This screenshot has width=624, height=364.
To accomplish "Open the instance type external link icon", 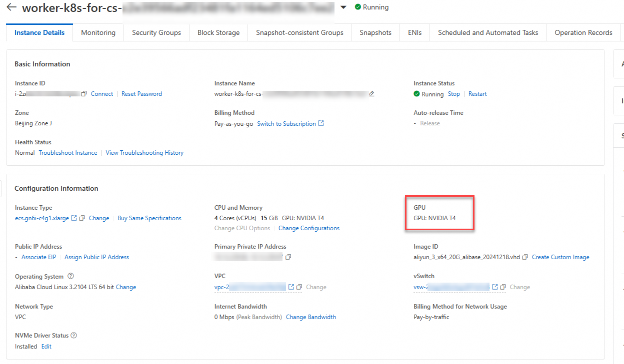I will click(x=74, y=218).
